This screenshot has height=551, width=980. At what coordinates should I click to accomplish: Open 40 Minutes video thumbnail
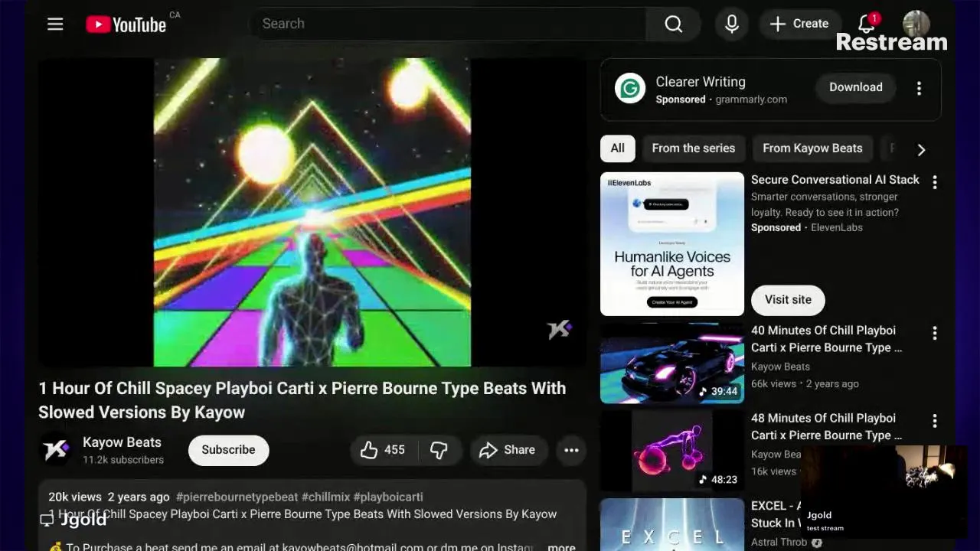tap(672, 364)
